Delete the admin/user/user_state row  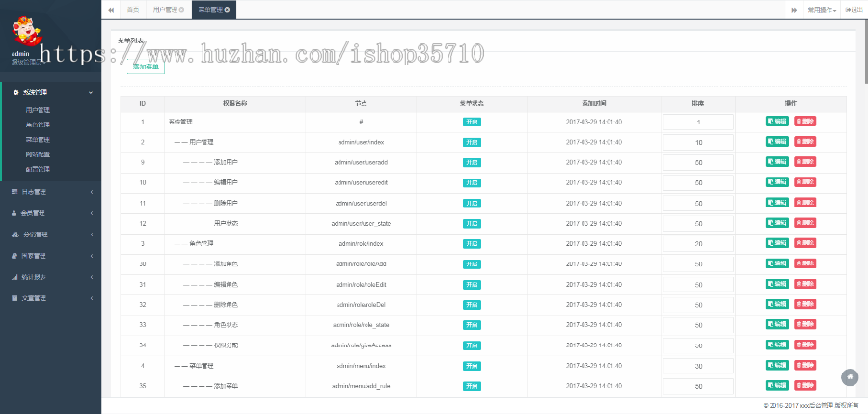[805, 222]
